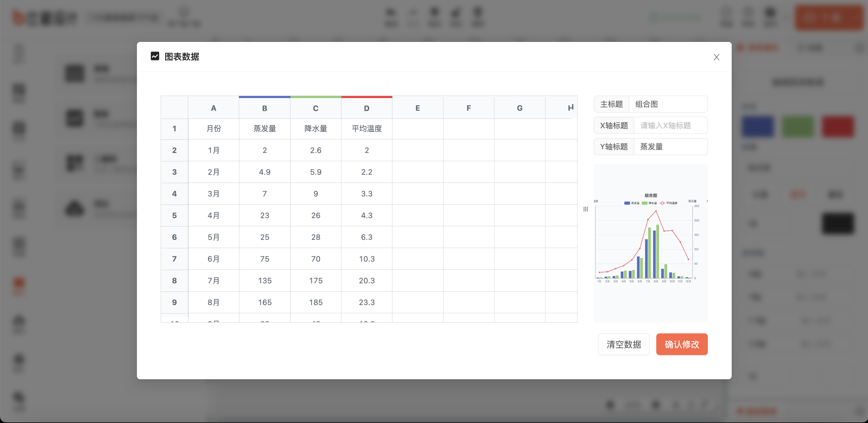Click cell with value 175

[315, 280]
